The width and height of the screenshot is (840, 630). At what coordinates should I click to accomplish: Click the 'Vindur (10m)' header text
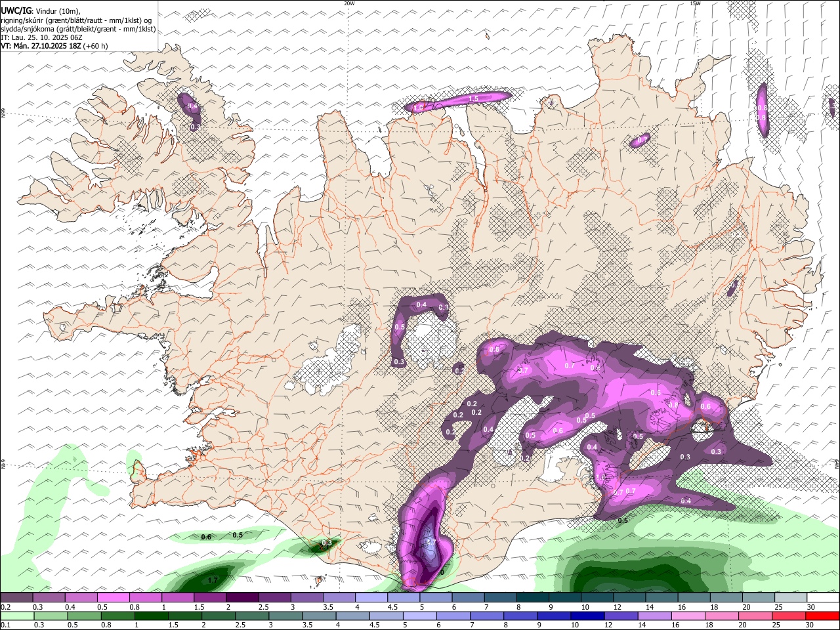pyautogui.click(x=58, y=10)
